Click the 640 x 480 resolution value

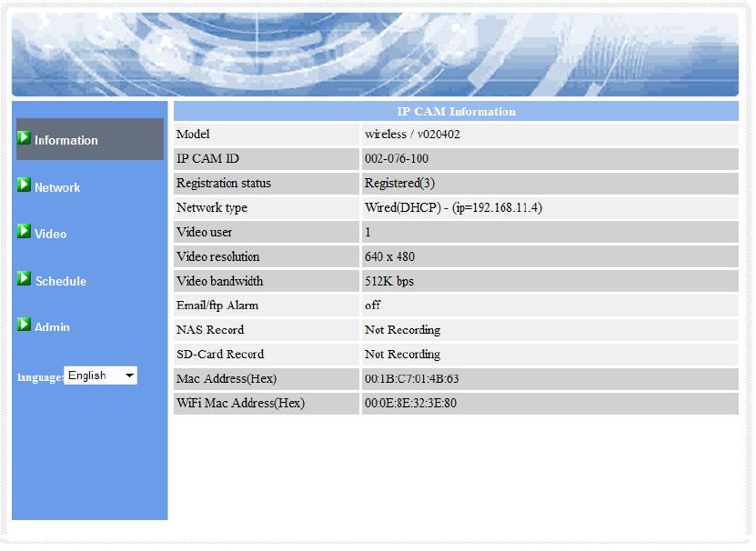pos(389,256)
